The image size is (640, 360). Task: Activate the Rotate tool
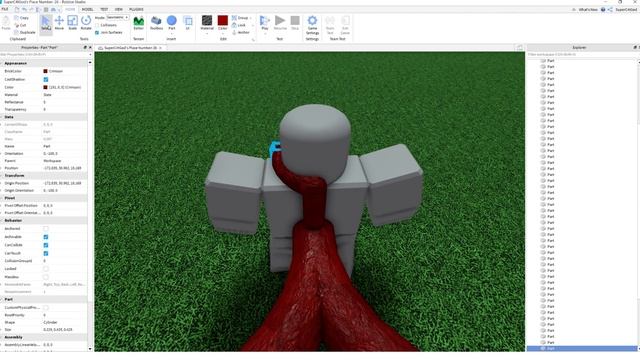tap(86, 23)
